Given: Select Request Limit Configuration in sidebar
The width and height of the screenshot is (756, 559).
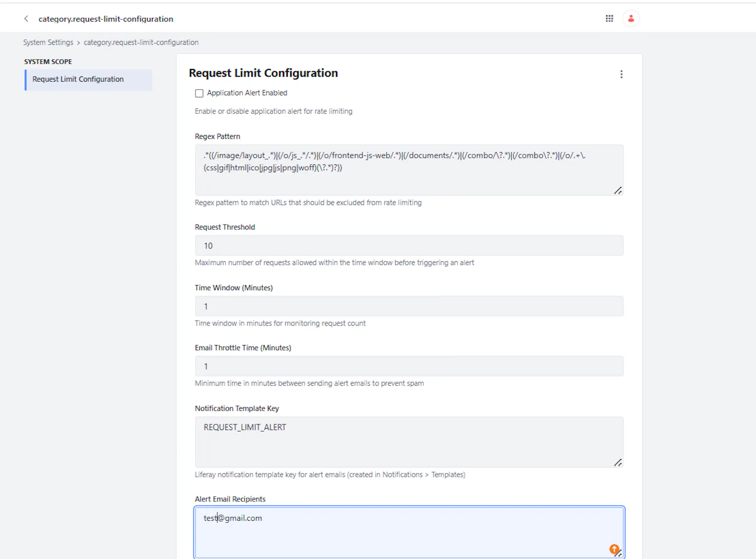Looking at the screenshot, I should click(88, 79).
